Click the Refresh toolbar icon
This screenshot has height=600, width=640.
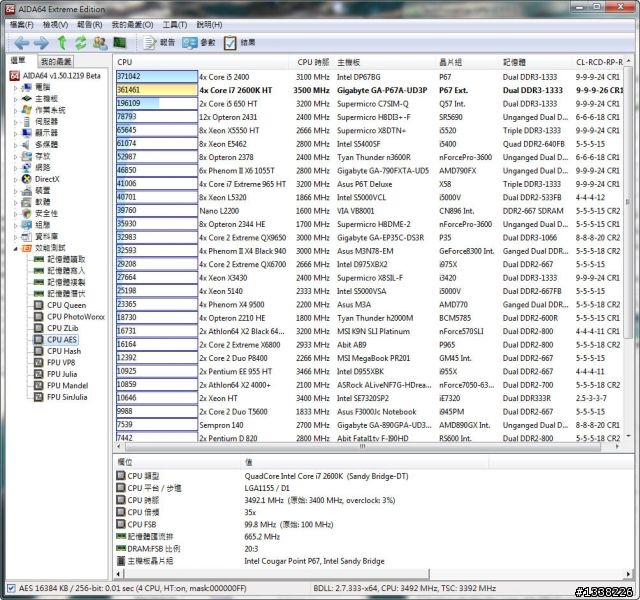click(x=80, y=42)
